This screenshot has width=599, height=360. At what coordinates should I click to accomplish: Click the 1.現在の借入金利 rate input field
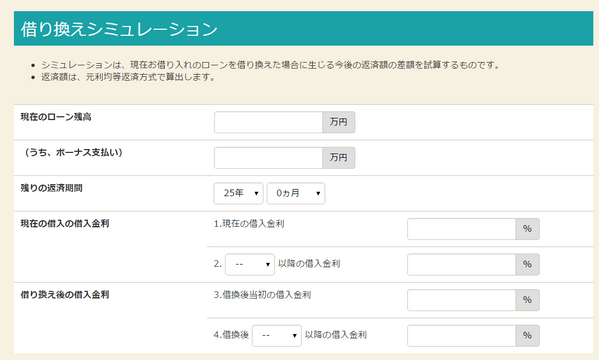tap(461, 229)
